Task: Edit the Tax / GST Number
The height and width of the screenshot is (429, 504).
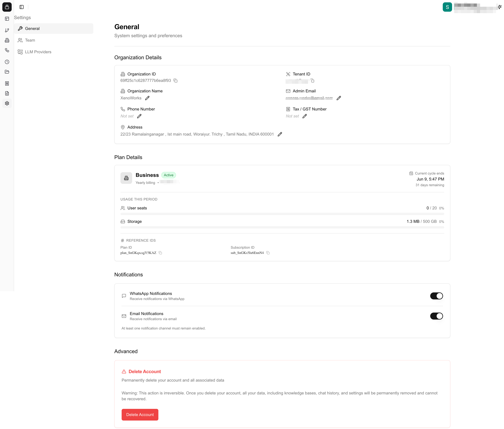Action: (305, 116)
